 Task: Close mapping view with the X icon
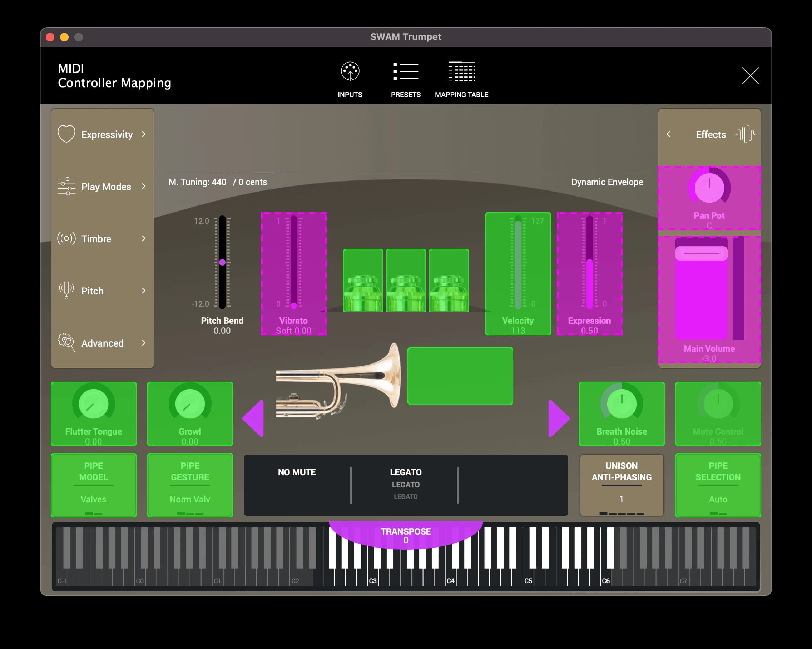[x=750, y=76]
